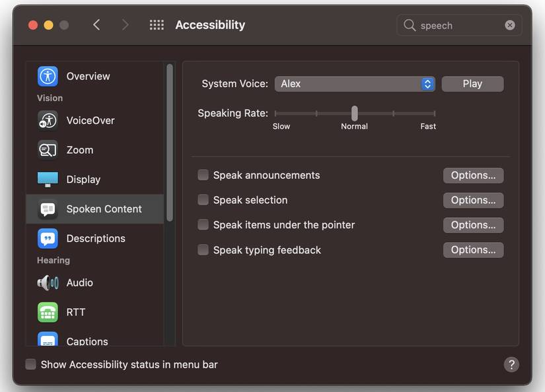Check the Speak selection box
Viewport: 545px width, 392px height.
[203, 200]
